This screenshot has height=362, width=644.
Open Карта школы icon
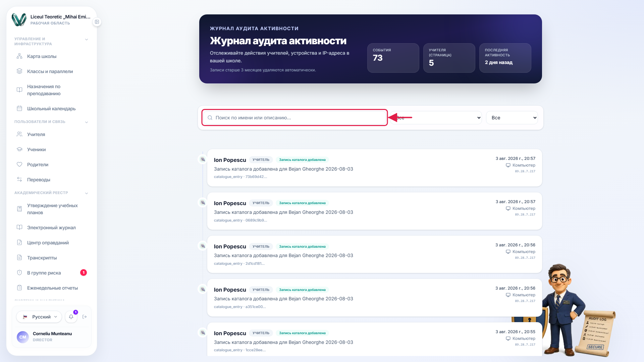coord(19,56)
